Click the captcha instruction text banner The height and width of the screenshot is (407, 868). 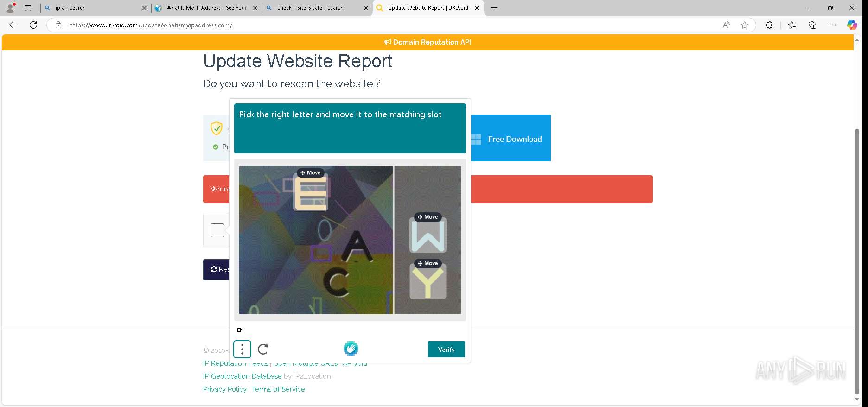(x=350, y=128)
